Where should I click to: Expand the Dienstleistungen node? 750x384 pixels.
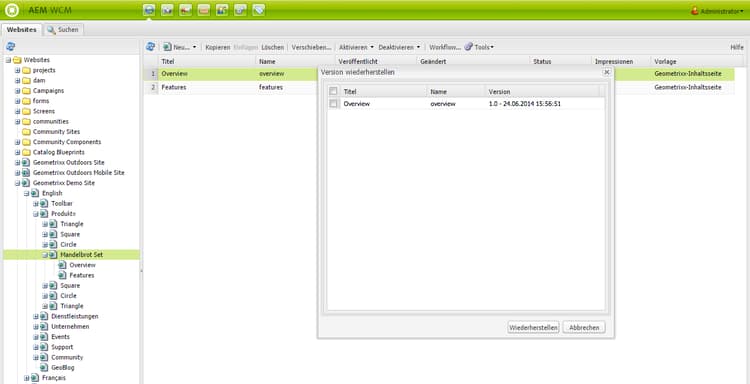36,317
